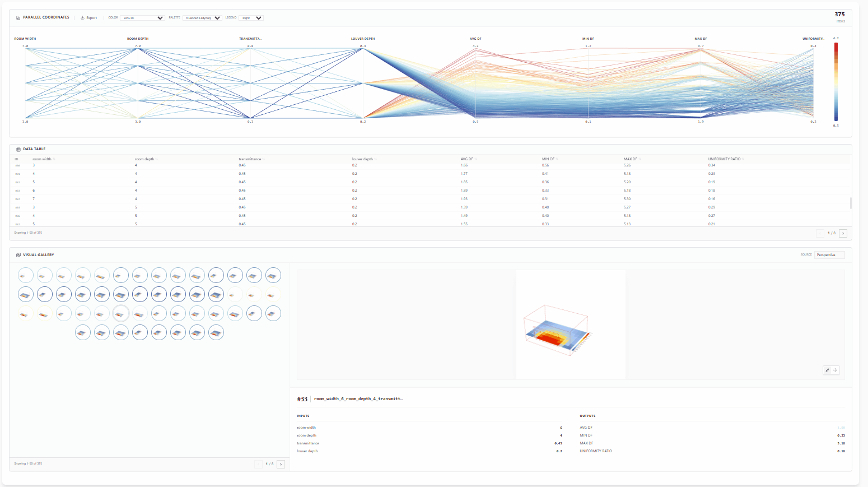Sort table by room width column
The image size is (868, 487).
[42, 159]
